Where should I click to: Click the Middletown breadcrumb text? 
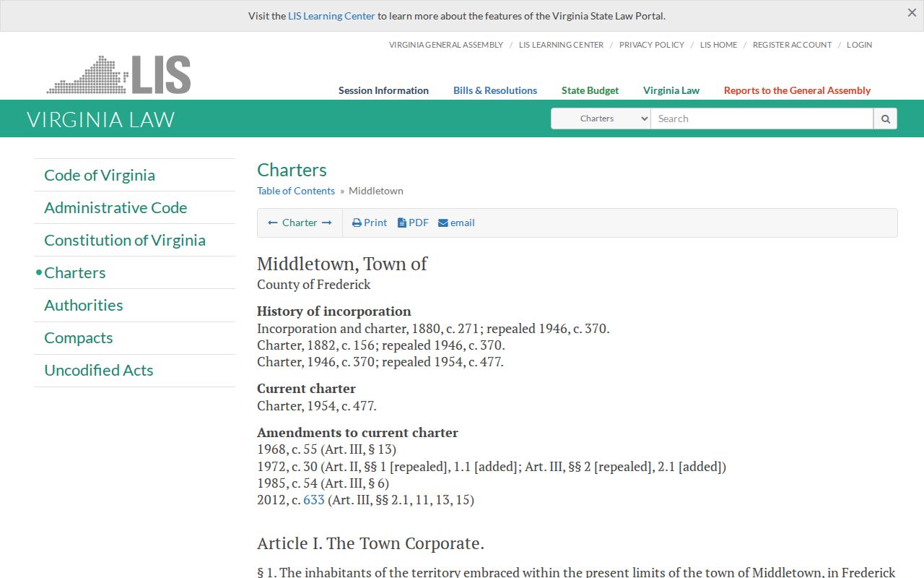point(376,191)
